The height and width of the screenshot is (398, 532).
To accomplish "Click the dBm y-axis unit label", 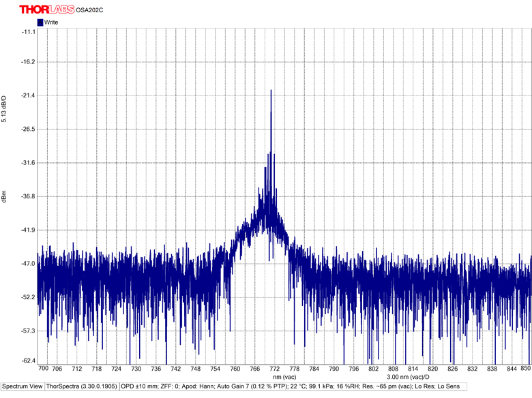I will coord(4,196).
